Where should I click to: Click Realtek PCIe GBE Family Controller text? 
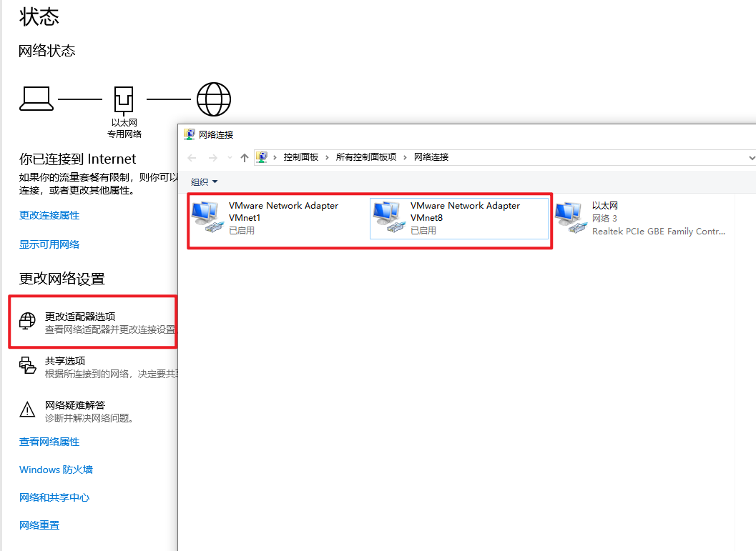tap(659, 231)
